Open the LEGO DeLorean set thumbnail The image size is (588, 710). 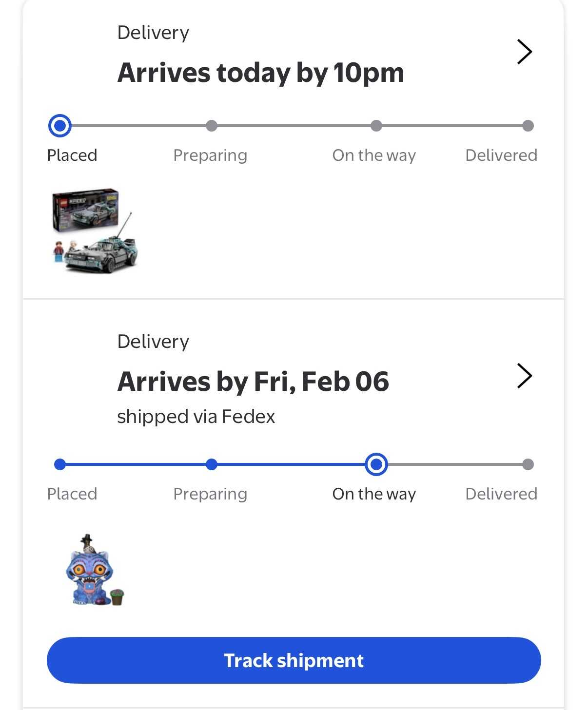94,230
